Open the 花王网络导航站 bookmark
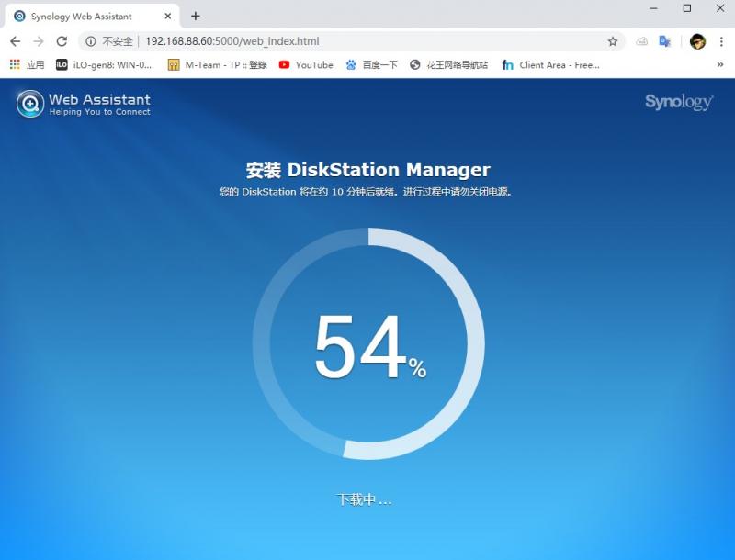735x560 pixels. click(x=448, y=64)
